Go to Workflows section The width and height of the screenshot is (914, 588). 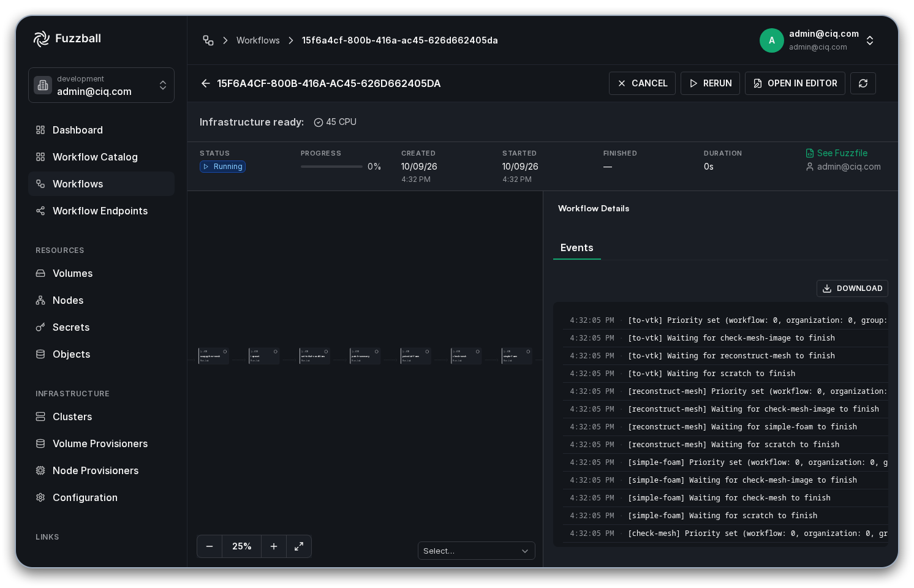click(x=101, y=184)
